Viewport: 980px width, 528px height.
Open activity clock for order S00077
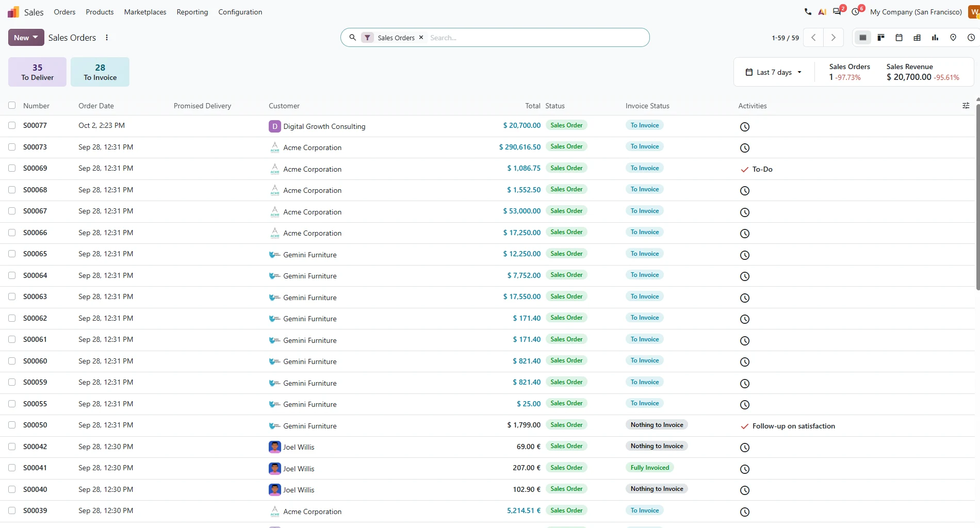click(745, 127)
